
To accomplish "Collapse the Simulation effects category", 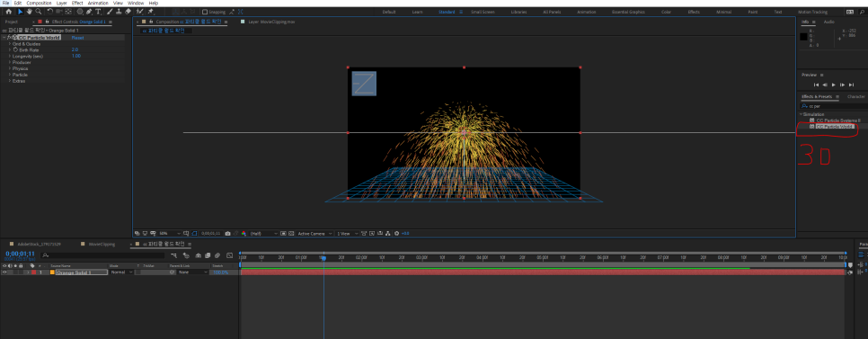I will coord(801,114).
